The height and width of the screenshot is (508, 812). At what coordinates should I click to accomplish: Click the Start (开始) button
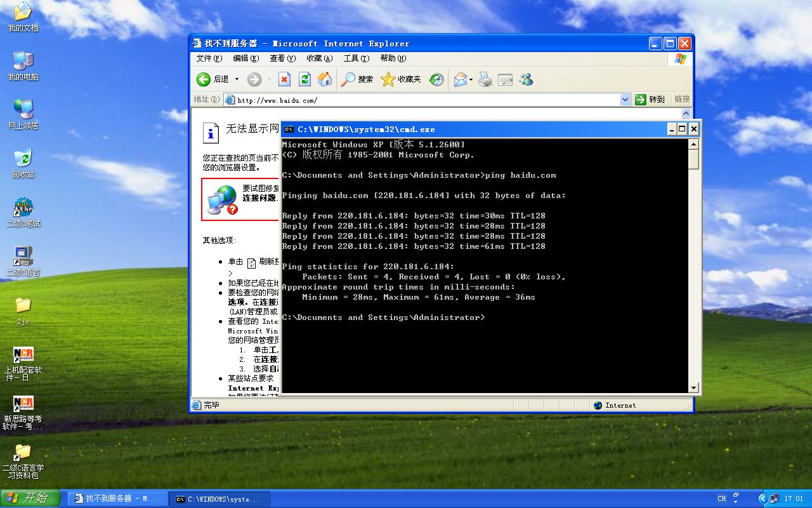point(30,498)
